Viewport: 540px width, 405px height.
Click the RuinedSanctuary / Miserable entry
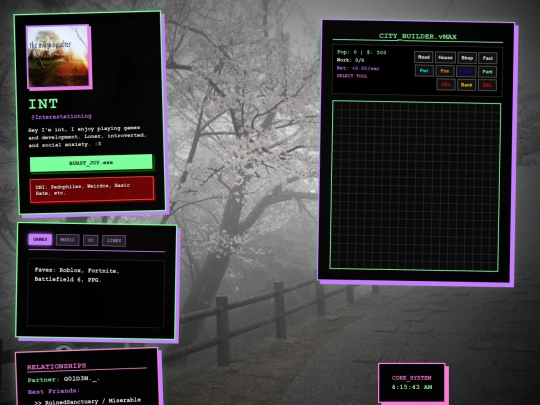click(x=87, y=401)
